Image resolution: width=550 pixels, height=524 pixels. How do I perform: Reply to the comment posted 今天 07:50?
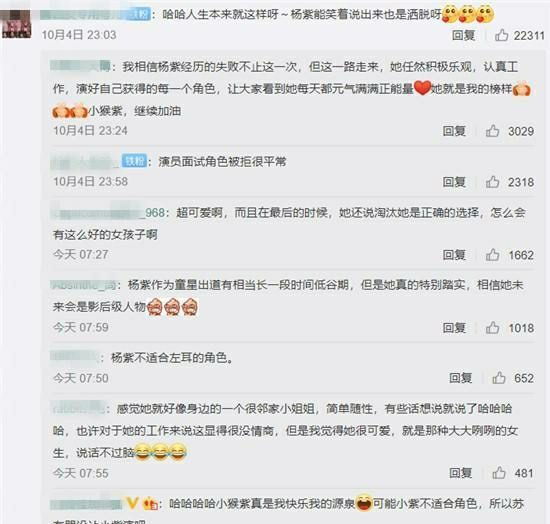coord(460,378)
